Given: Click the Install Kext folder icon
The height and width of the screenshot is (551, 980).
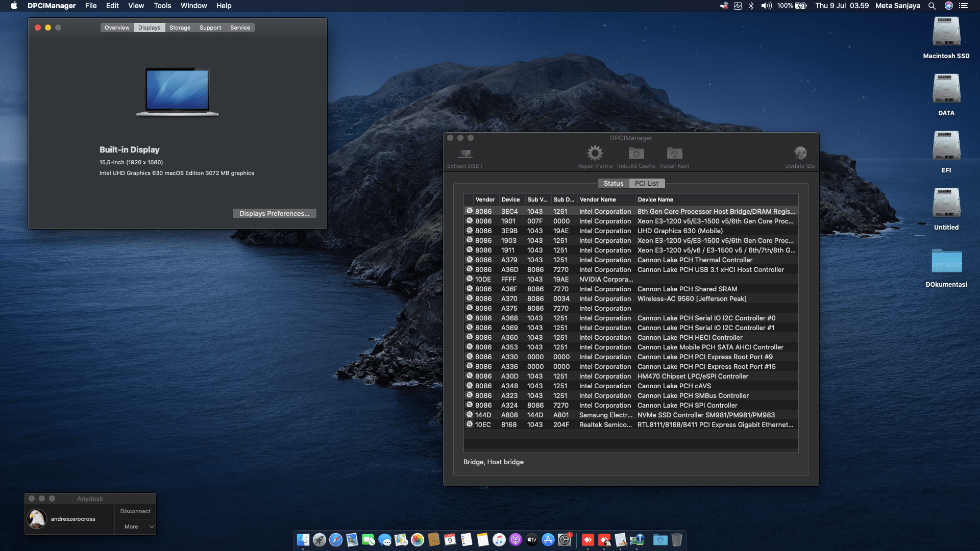Looking at the screenshot, I should point(674,153).
